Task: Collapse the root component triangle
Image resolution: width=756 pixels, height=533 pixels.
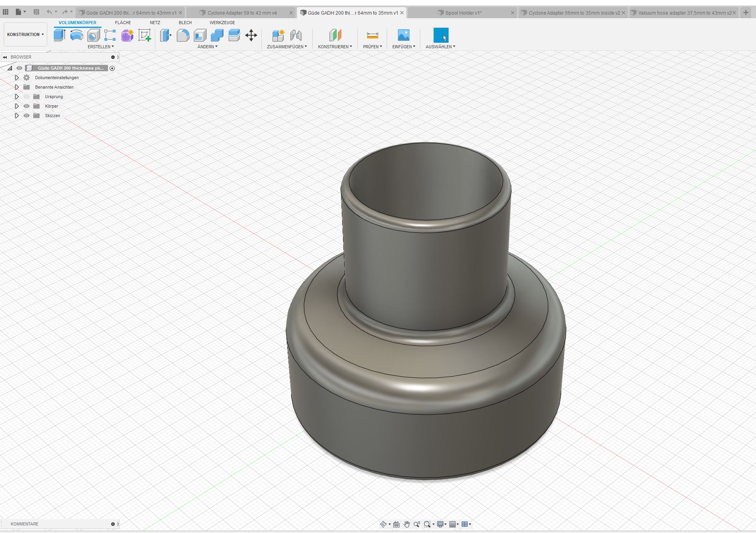Action: [x=10, y=68]
